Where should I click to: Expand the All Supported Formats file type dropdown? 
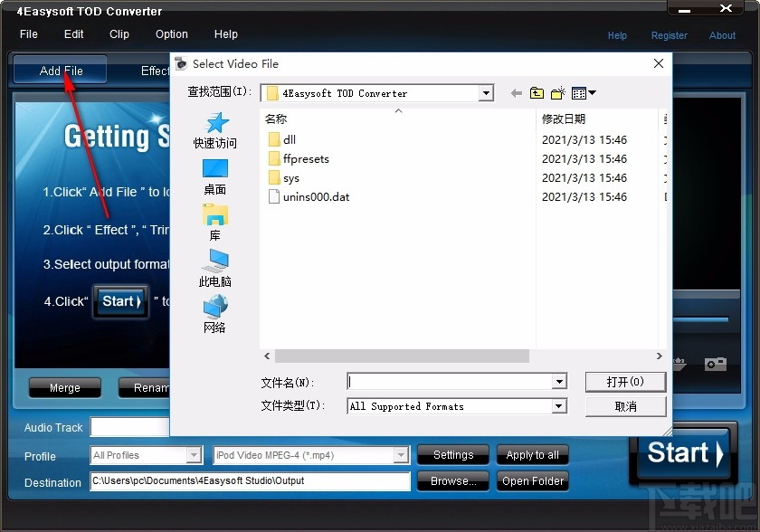point(559,406)
